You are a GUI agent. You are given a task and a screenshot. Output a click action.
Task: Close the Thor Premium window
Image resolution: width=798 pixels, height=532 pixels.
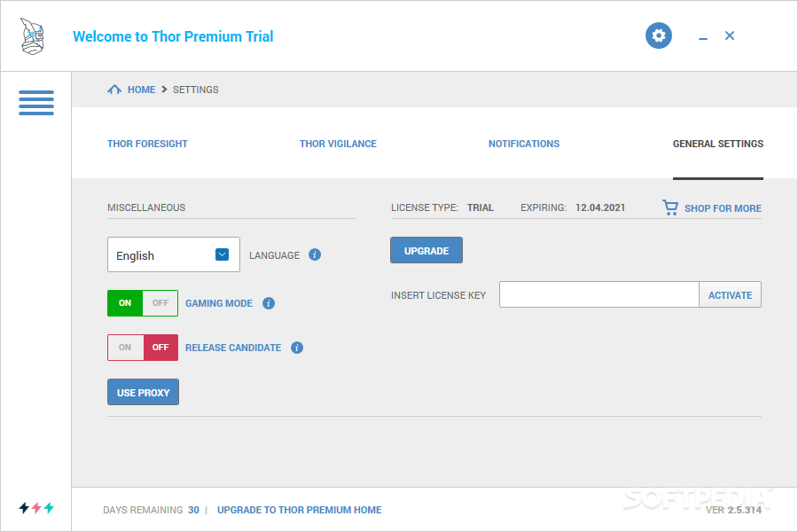[730, 35]
